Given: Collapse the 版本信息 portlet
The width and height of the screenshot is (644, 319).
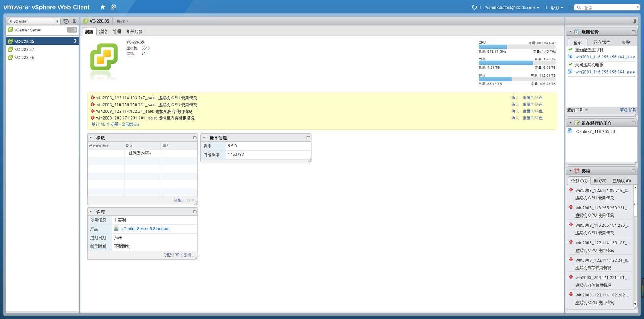Looking at the screenshot, I should click(204, 138).
